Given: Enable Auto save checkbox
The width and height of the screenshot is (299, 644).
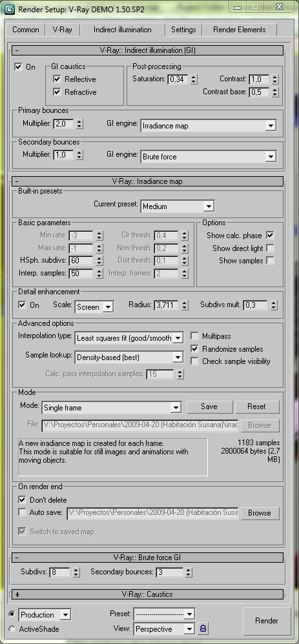Looking at the screenshot, I should 22,512.
